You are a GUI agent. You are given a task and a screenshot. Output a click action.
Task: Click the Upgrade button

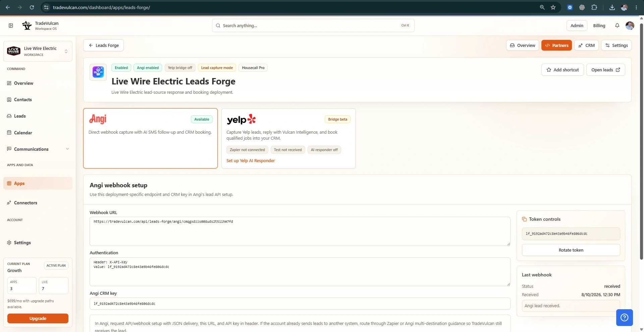[x=38, y=318]
